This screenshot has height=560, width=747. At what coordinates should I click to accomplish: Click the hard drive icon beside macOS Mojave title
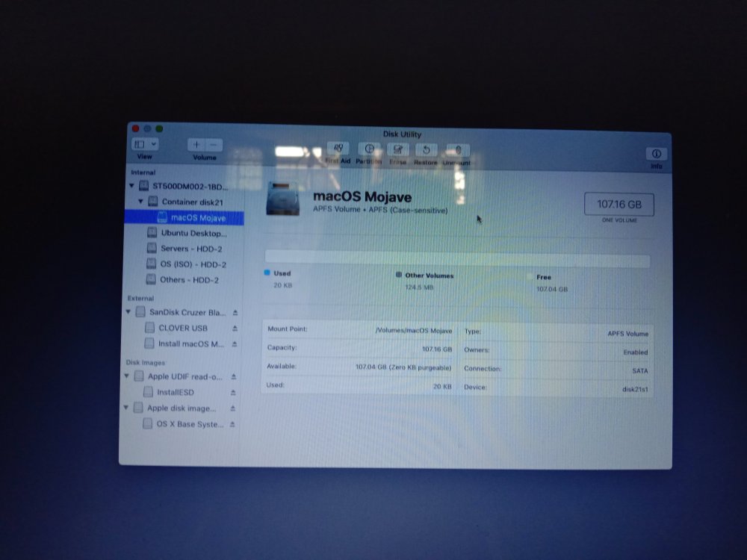coord(283,199)
